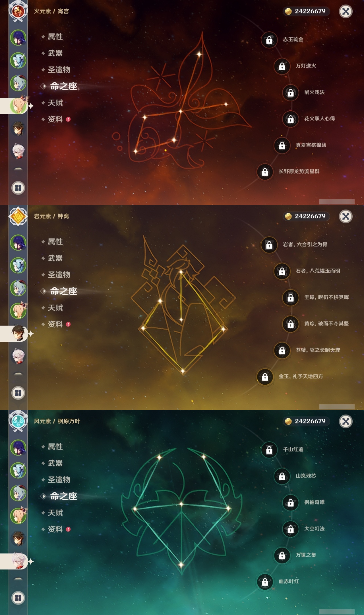Select the highlighted Kazuha avatar in the sidebar
364x615 pixels.
(x=18, y=561)
